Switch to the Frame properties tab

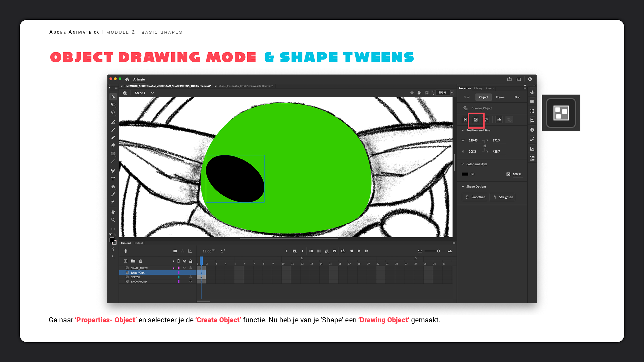500,97
